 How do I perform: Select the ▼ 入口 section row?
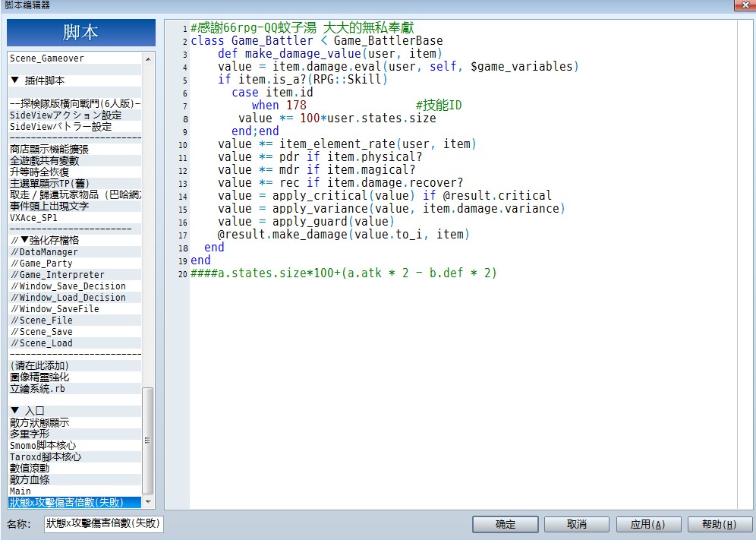74,411
